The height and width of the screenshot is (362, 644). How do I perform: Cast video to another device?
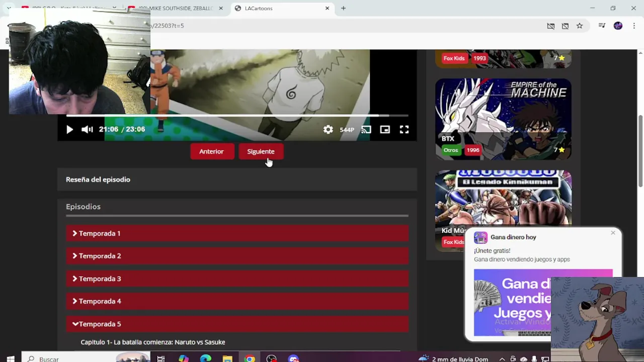click(x=366, y=130)
